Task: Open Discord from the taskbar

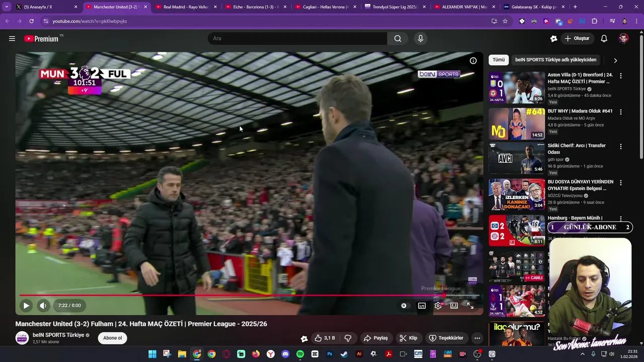Action: [285, 354]
